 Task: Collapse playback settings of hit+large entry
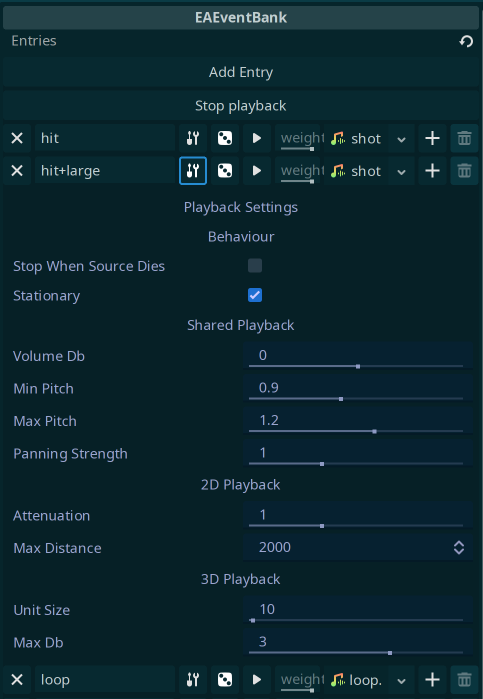click(193, 171)
